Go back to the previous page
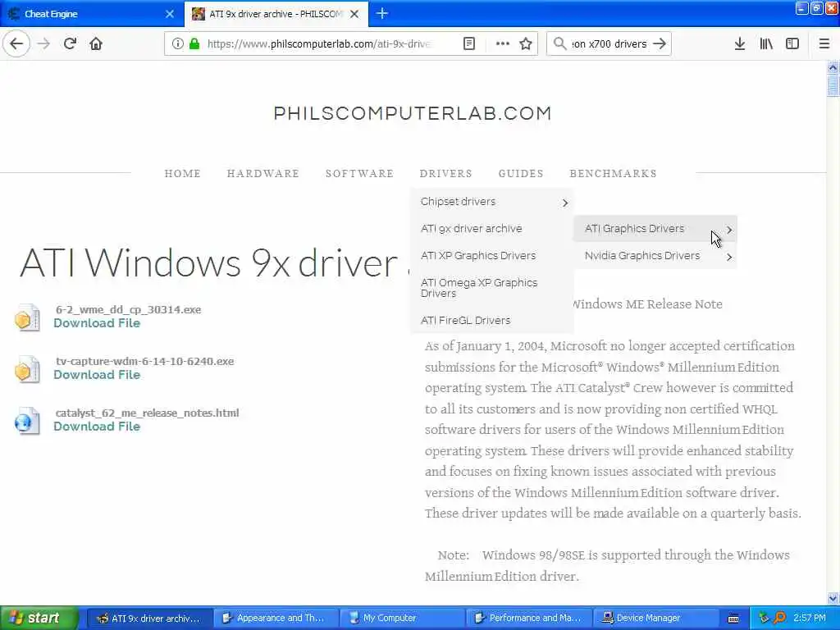The width and height of the screenshot is (840, 630). 16,43
